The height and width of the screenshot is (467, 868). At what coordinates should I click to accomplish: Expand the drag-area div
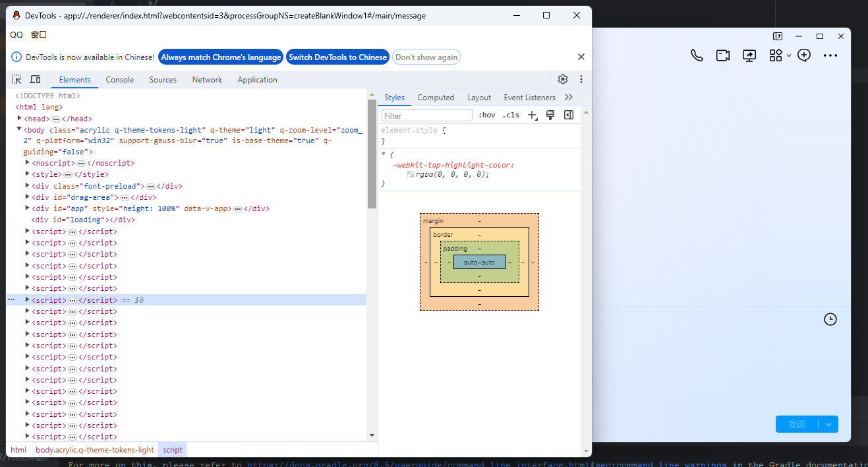pos(28,197)
